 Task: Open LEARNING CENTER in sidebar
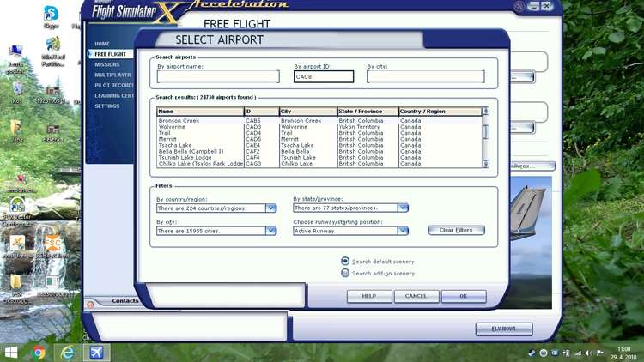[113, 95]
